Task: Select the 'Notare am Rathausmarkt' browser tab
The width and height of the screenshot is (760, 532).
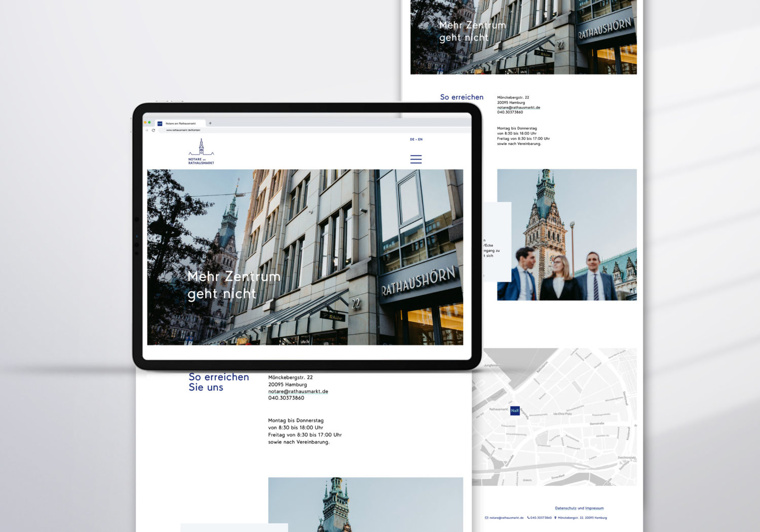Action: click(x=180, y=123)
